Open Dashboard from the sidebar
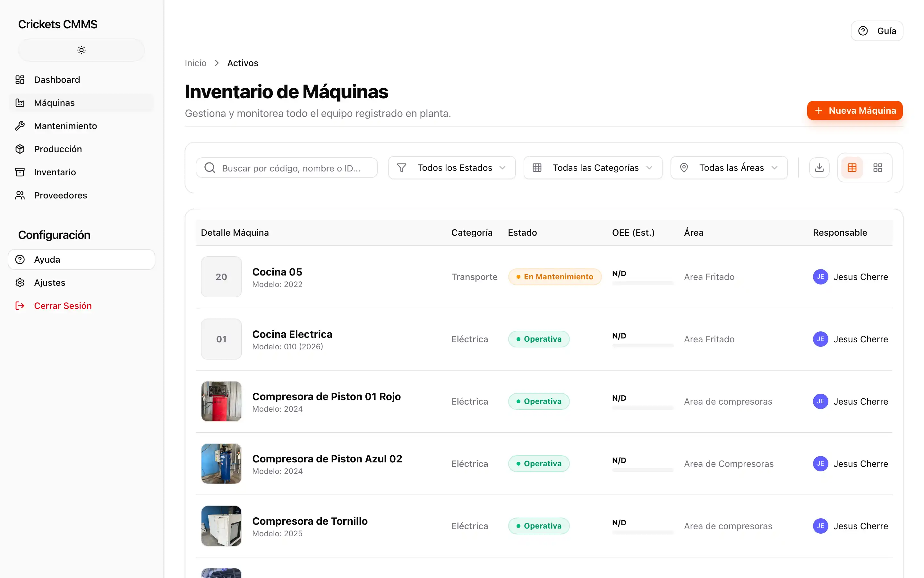Image resolution: width=924 pixels, height=578 pixels. coord(81,80)
